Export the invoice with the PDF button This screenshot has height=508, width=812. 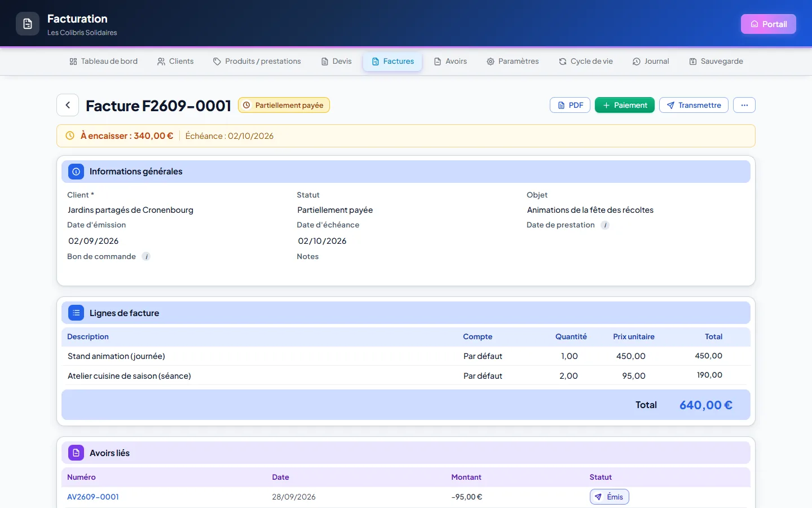(570, 105)
